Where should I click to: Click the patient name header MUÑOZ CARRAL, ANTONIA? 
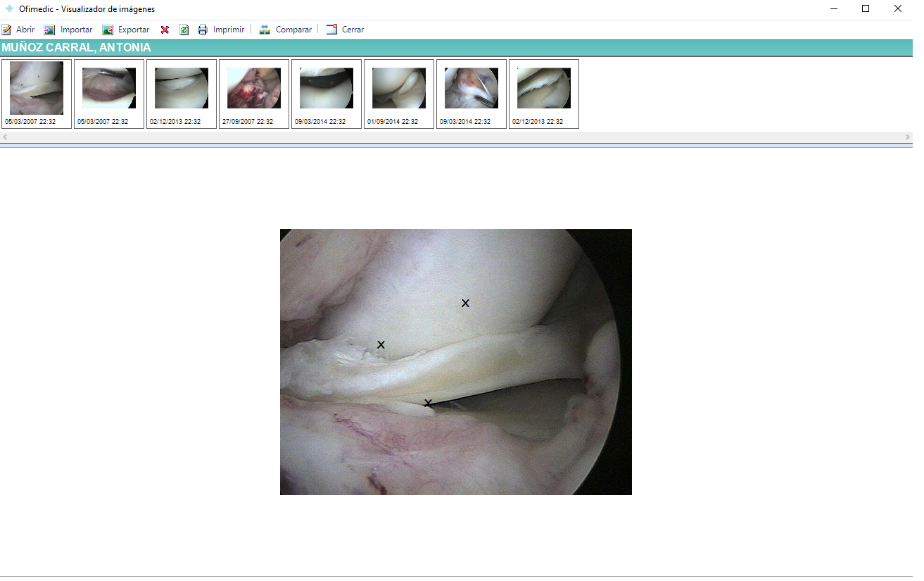tap(76, 48)
